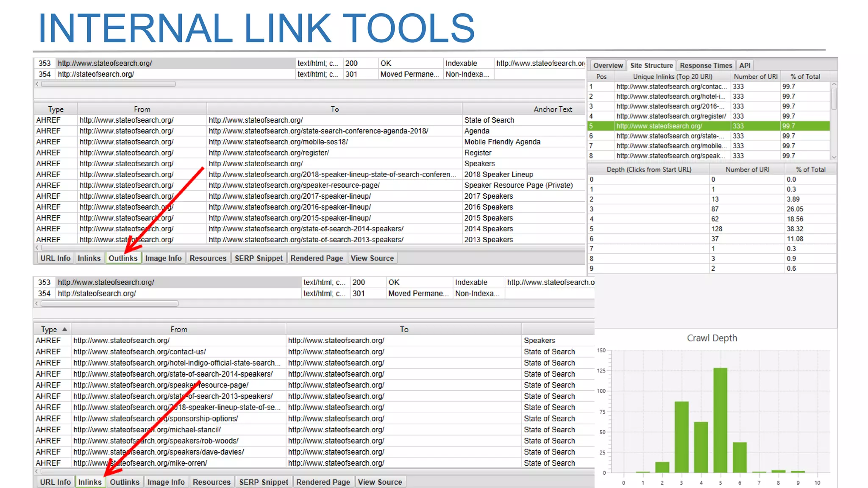Screen dimensions: 868x488
Task: Select highlighted row 5 stateofsearch.org in inlinks list
Action: (709, 126)
